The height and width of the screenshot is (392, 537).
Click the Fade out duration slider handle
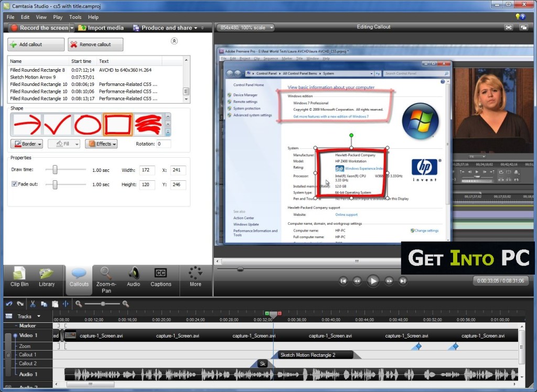click(x=55, y=184)
